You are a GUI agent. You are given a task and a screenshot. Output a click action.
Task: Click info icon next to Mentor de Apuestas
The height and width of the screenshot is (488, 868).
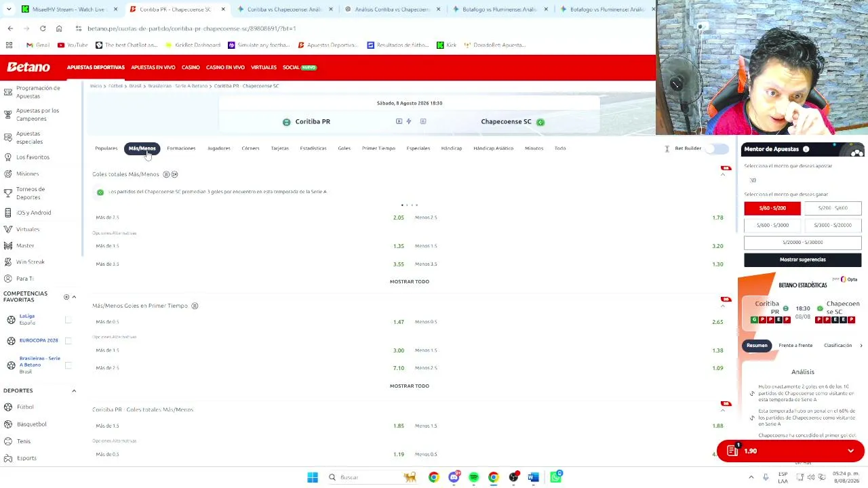[806, 149]
